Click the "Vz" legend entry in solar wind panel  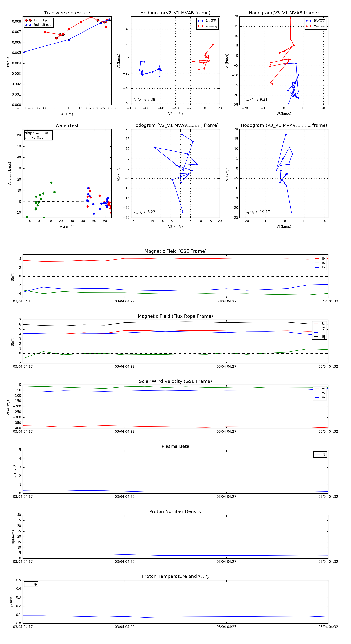(x=320, y=397)
